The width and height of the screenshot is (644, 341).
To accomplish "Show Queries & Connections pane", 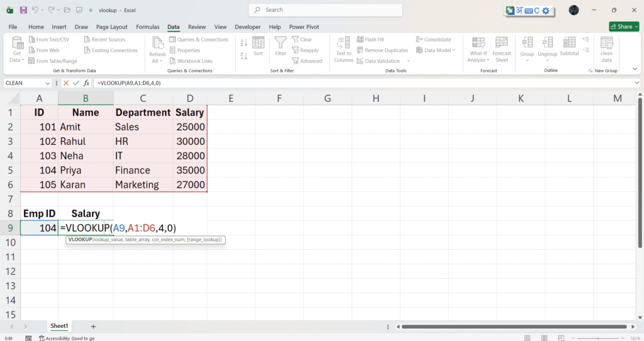I will point(199,40).
